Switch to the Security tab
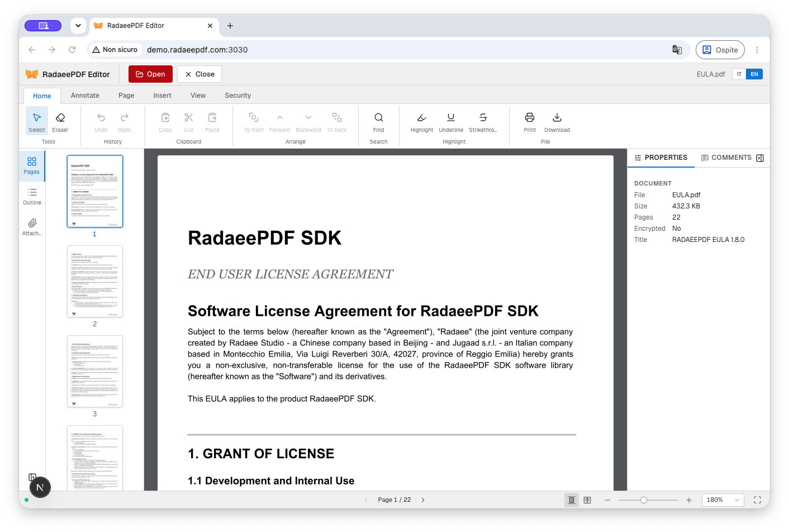Image resolution: width=789 pixels, height=532 pixels. click(238, 96)
